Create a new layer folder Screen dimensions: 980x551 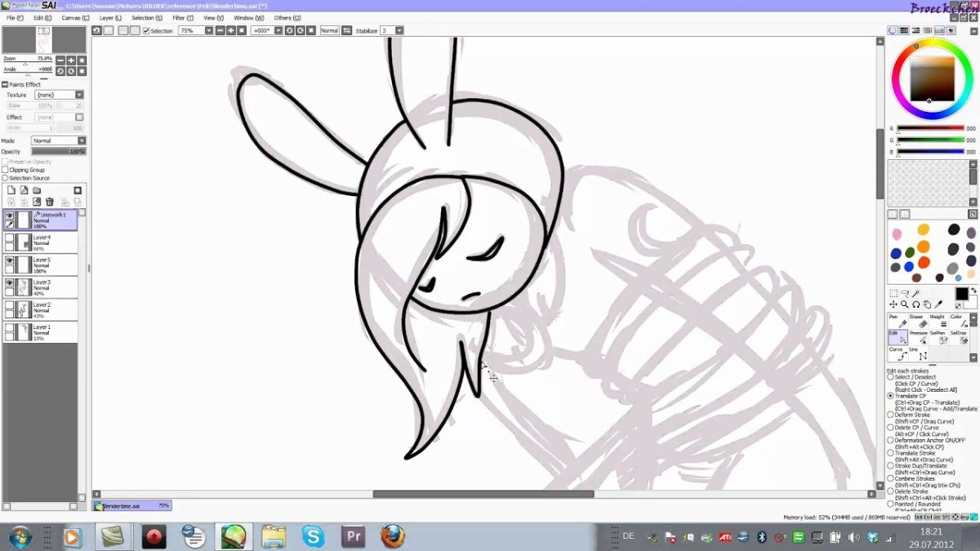37,190
